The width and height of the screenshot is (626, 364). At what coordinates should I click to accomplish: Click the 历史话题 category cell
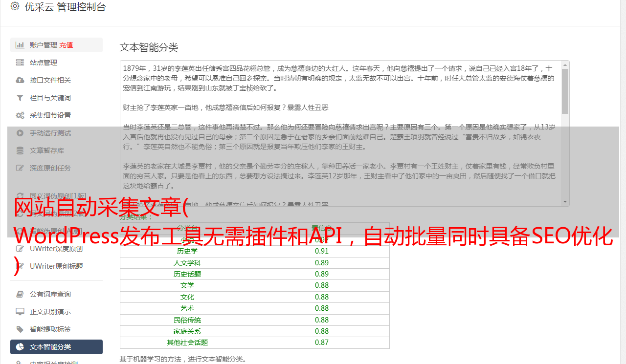pos(187,274)
